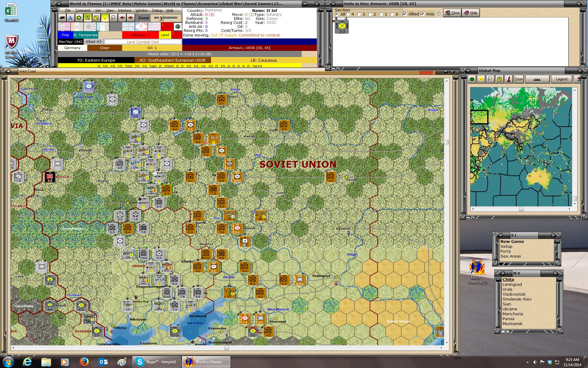Toggle the Allied checkbox

[405, 14]
